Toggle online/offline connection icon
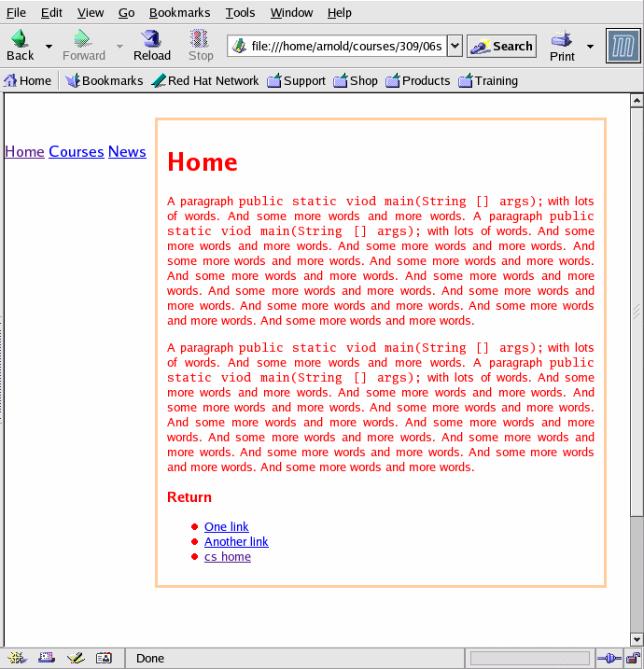 point(609,659)
